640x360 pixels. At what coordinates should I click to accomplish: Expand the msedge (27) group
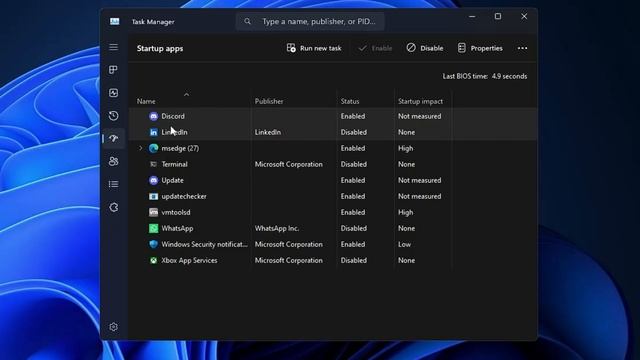coord(140,148)
